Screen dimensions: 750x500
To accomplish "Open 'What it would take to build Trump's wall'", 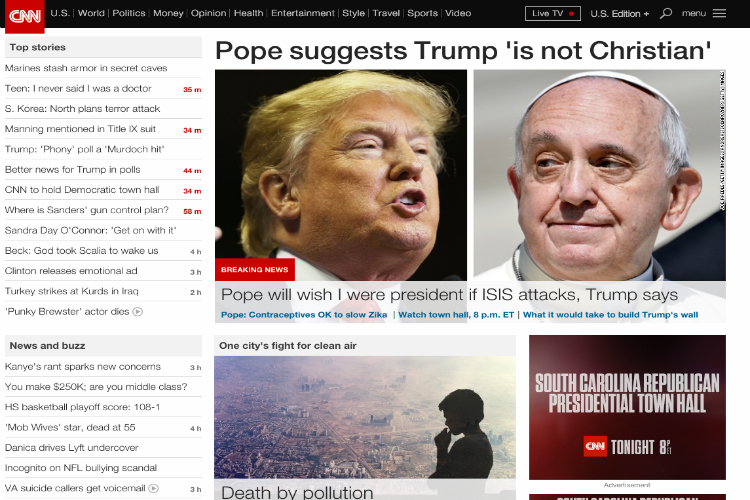I will [610, 315].
